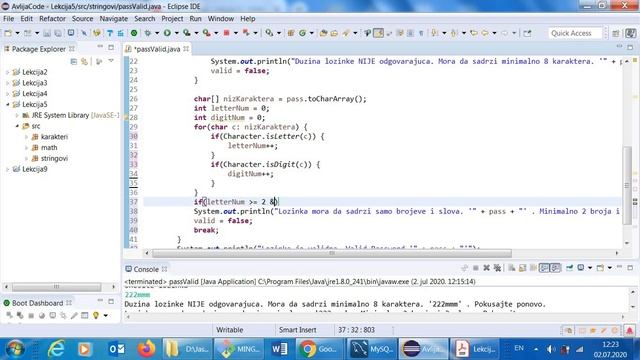The width and height of the screenshot is (640, 360).
Task: Click the Boot Dashboard pencil edit icon
Action: tap(74, 315)
